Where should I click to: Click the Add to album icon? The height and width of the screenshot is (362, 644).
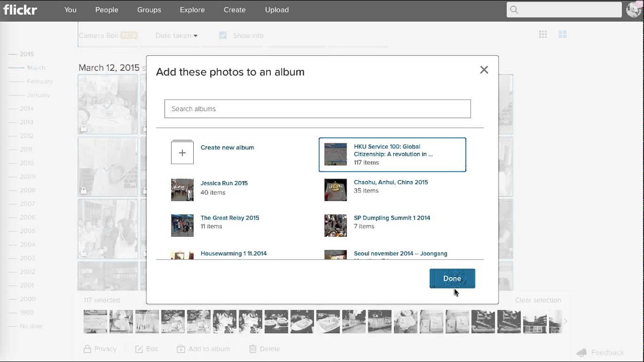point(181,349)
